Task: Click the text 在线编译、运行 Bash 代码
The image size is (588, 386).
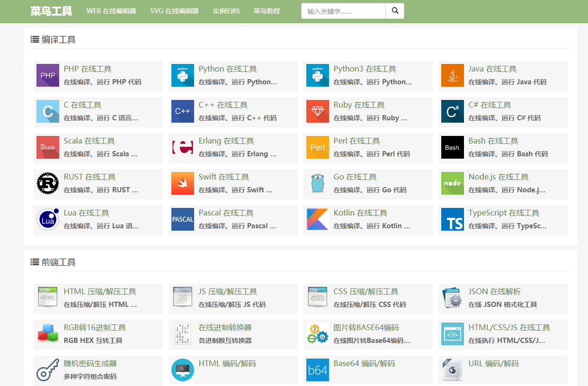Action: pos(508,154)
